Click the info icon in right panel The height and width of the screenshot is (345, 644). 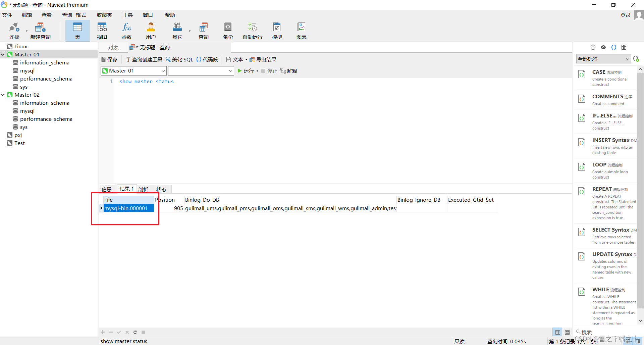593,47
